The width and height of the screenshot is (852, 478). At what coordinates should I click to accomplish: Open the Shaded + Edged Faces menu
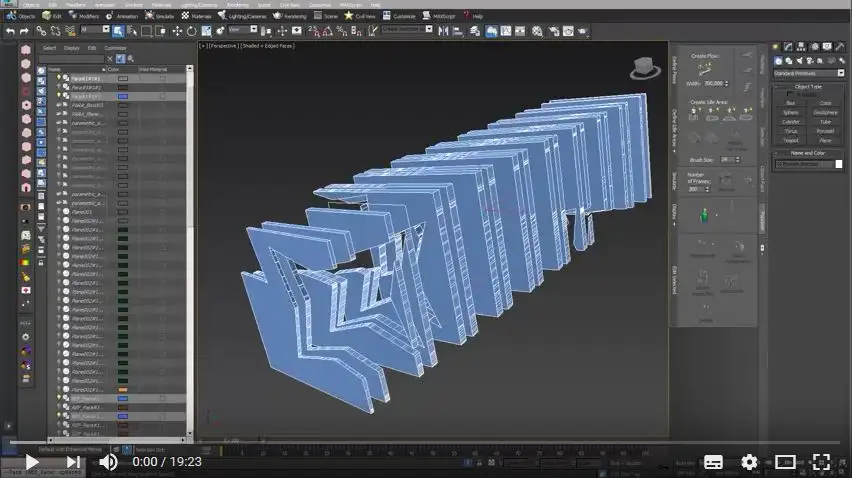[x=268, y=46]
